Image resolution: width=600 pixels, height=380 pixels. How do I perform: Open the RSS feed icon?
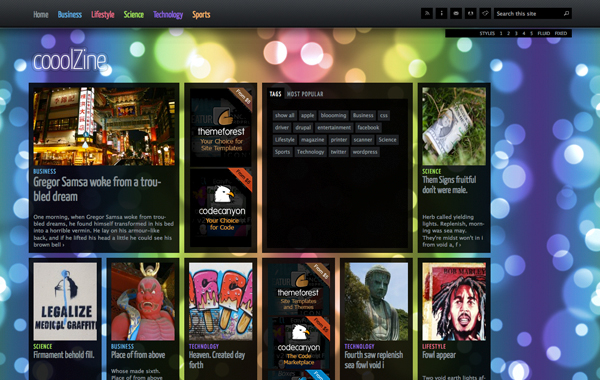[x=427, y=13]
